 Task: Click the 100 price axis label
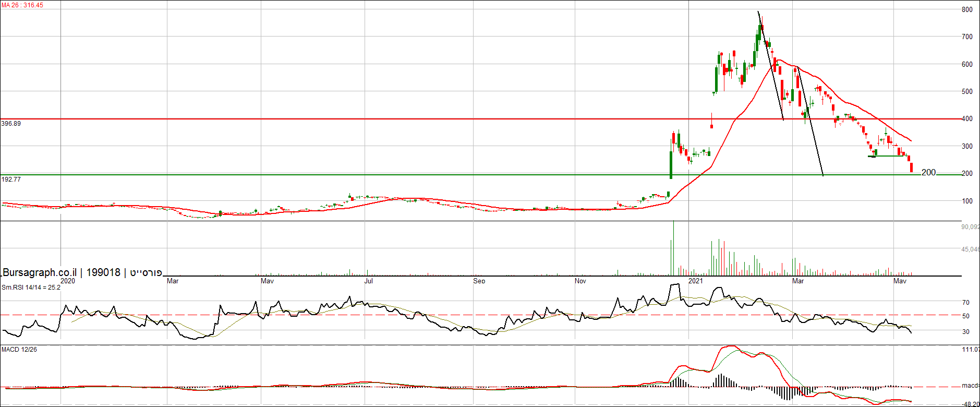pos(967,201)
